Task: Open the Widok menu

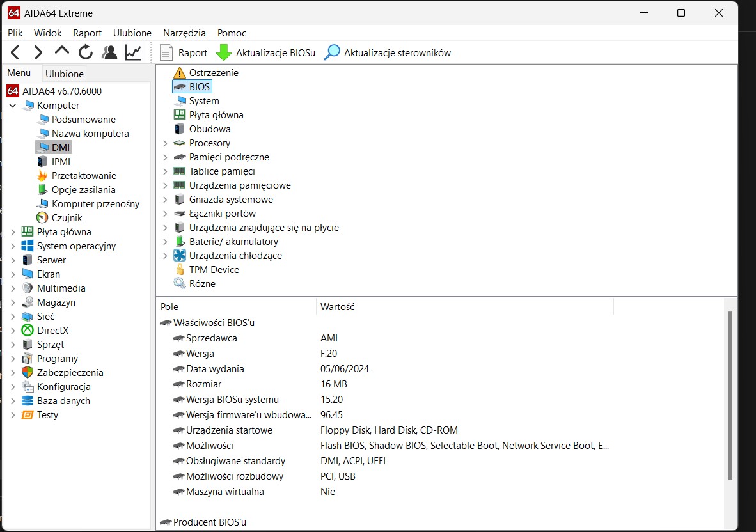Action: 48,33
